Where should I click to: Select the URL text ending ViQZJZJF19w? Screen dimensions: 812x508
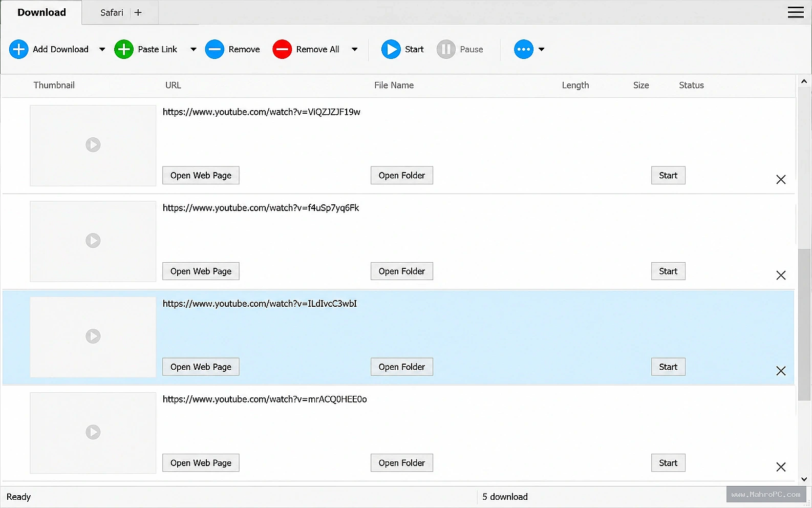[262, 112]
